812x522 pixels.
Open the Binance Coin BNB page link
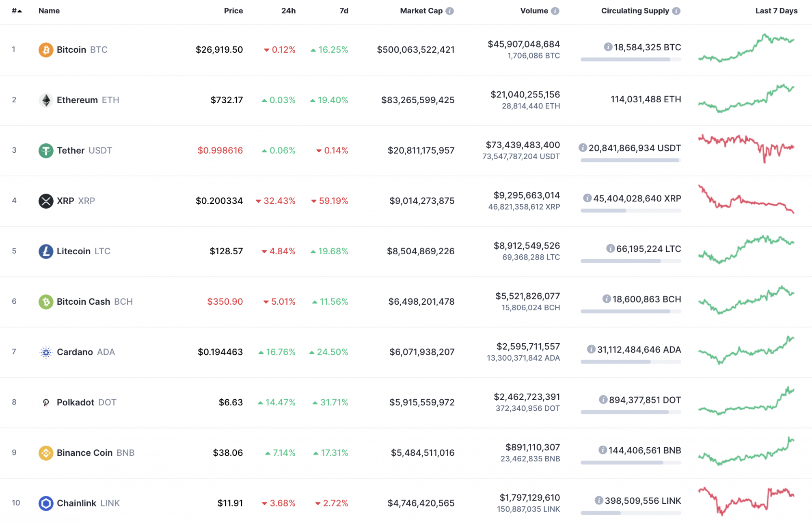tap(96, 453)
